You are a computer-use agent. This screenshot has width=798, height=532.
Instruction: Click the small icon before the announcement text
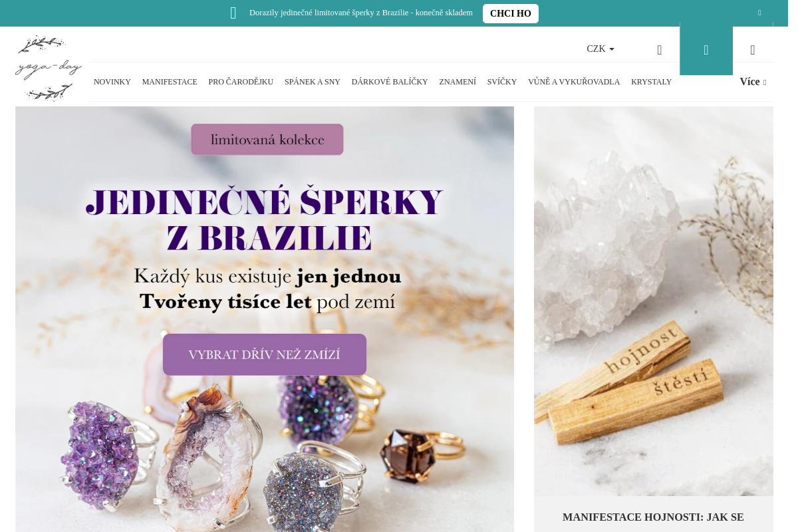pos(233,13)
